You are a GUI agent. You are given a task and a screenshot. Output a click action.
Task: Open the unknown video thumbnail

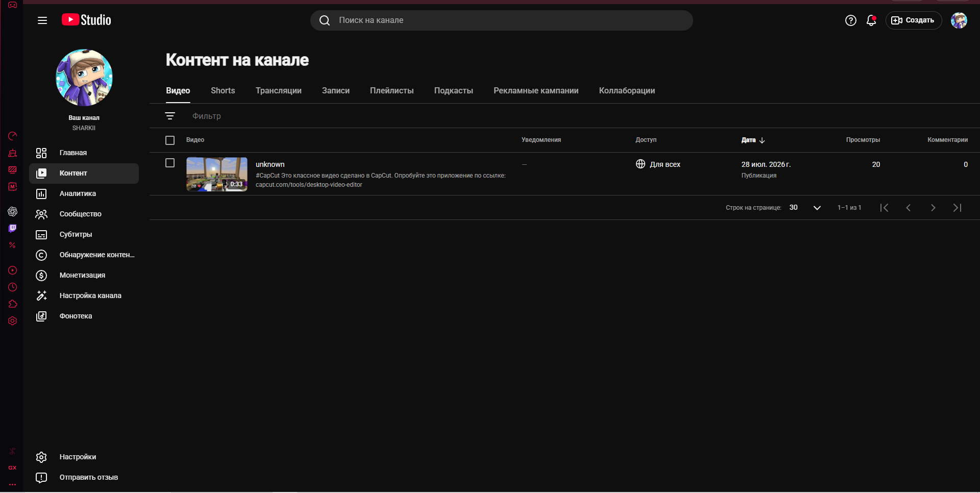point(217,174)
